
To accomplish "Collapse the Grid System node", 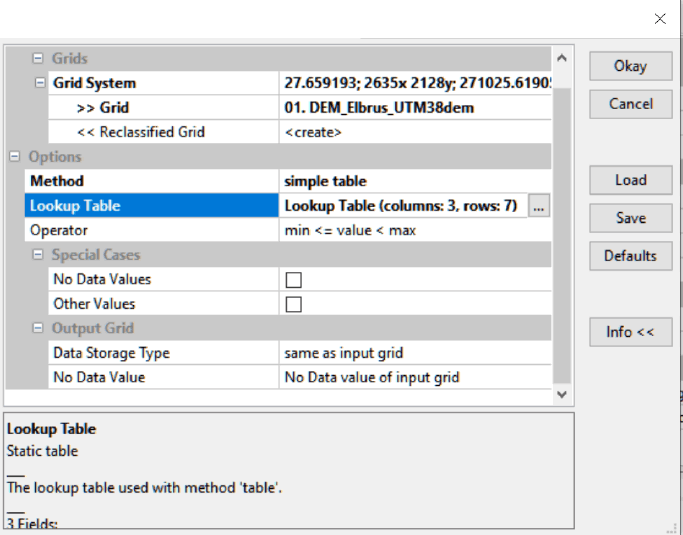I will pos(39,83).
